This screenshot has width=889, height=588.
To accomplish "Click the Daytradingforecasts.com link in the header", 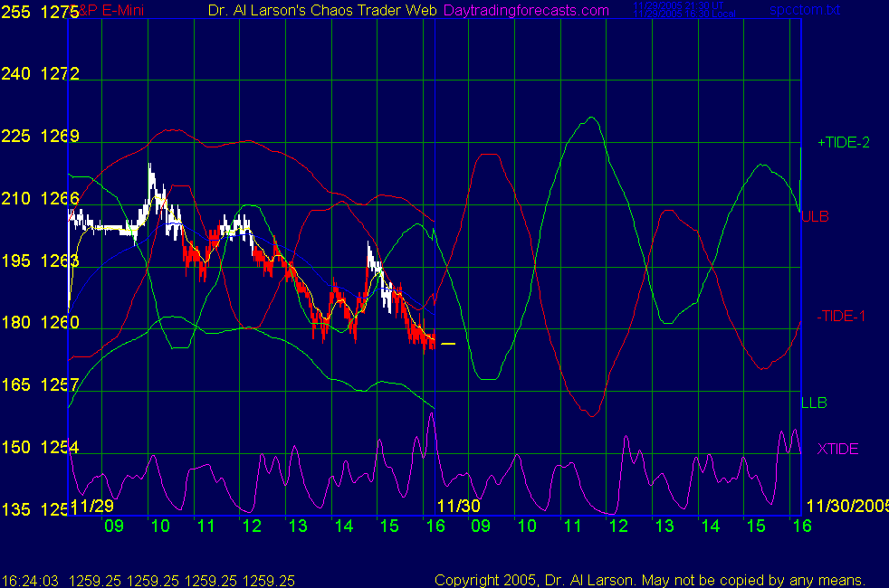I will point(526,10).
